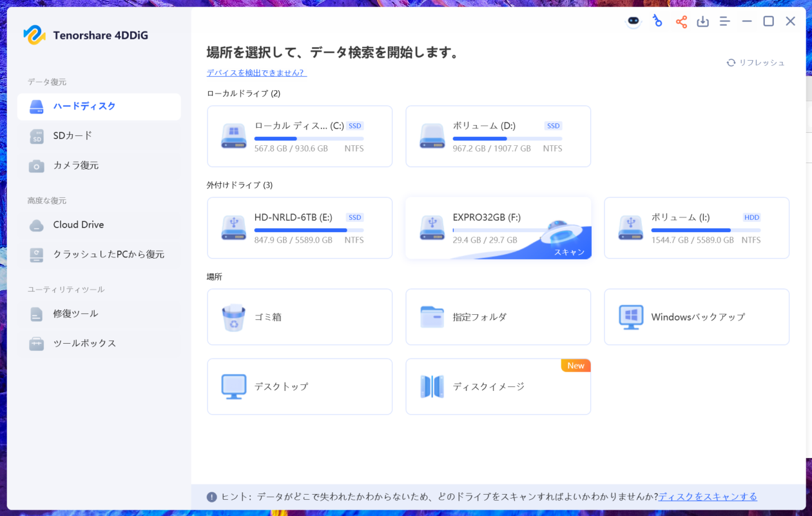This screenshot has height=516, width=812.
Task: Select the ディスクイメージ location icon
Action: point(432,387)
